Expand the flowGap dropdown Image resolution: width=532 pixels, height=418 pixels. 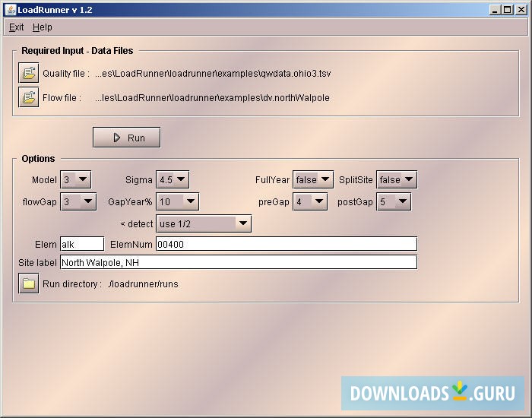tap(78, 202)
